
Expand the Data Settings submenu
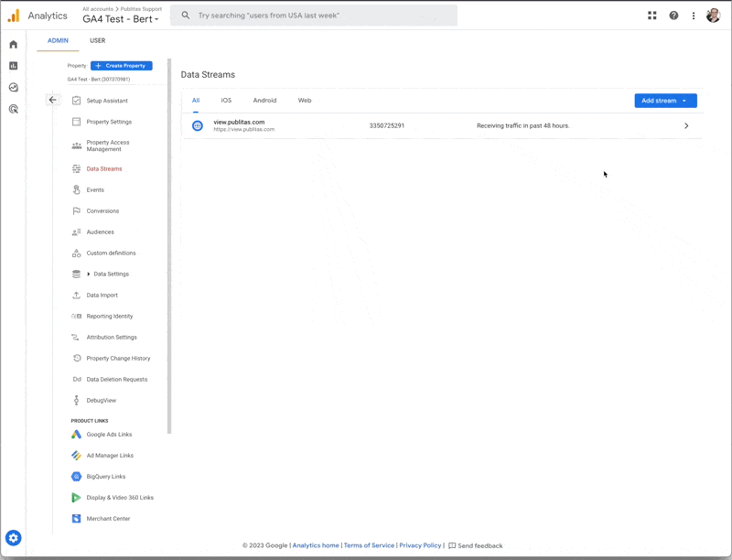point(89,274)
